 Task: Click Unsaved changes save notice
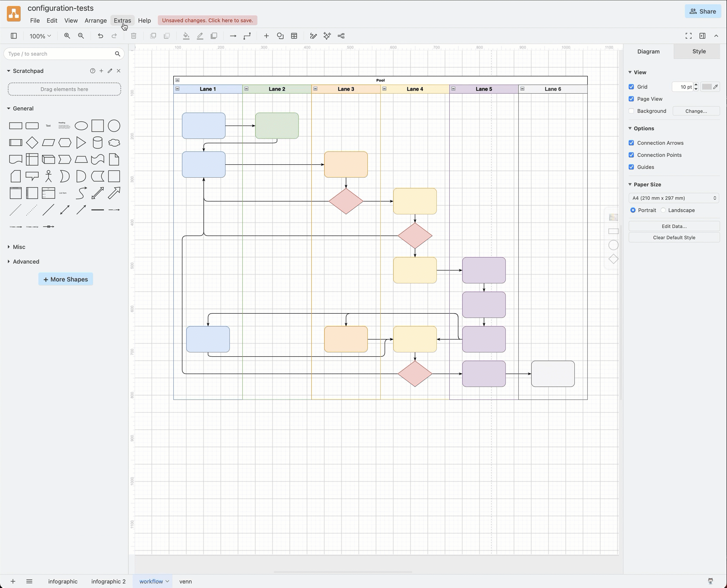[207, 20]
